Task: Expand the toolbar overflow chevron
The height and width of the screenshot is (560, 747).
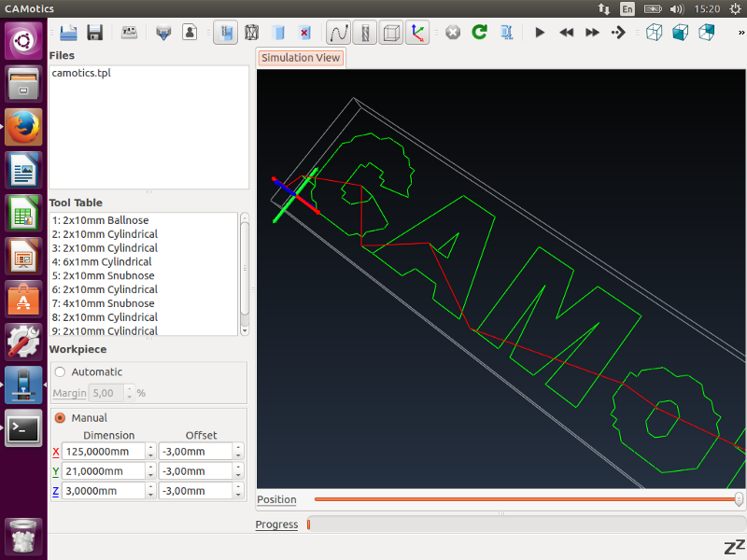Action: tap(740, 33)
